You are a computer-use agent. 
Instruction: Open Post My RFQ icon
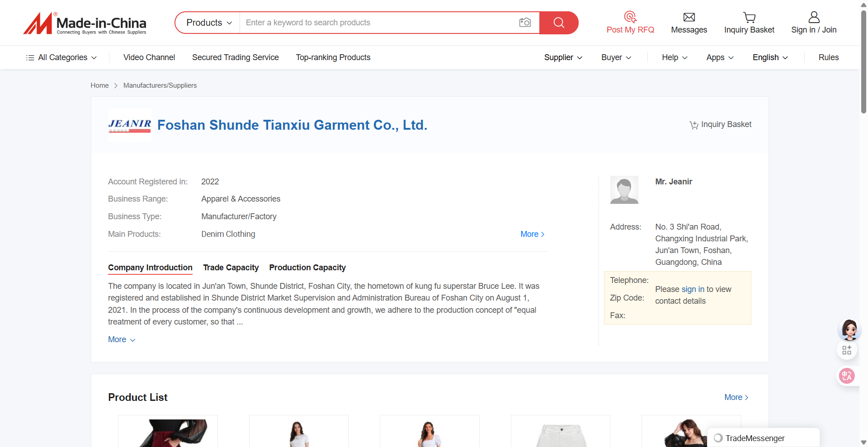(x=630, y=17)
